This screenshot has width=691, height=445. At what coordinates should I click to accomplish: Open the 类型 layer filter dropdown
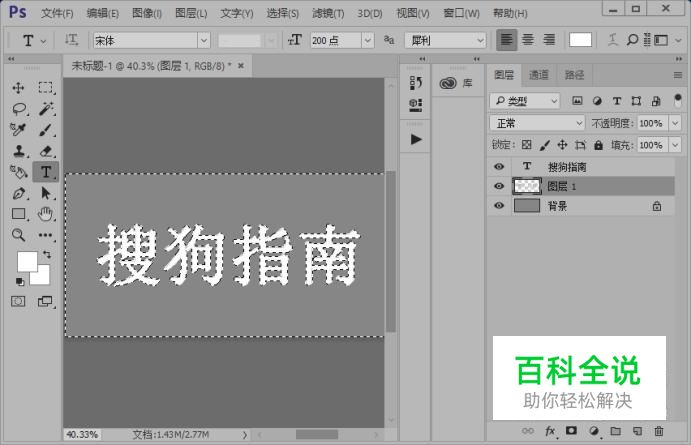(525, 101)
